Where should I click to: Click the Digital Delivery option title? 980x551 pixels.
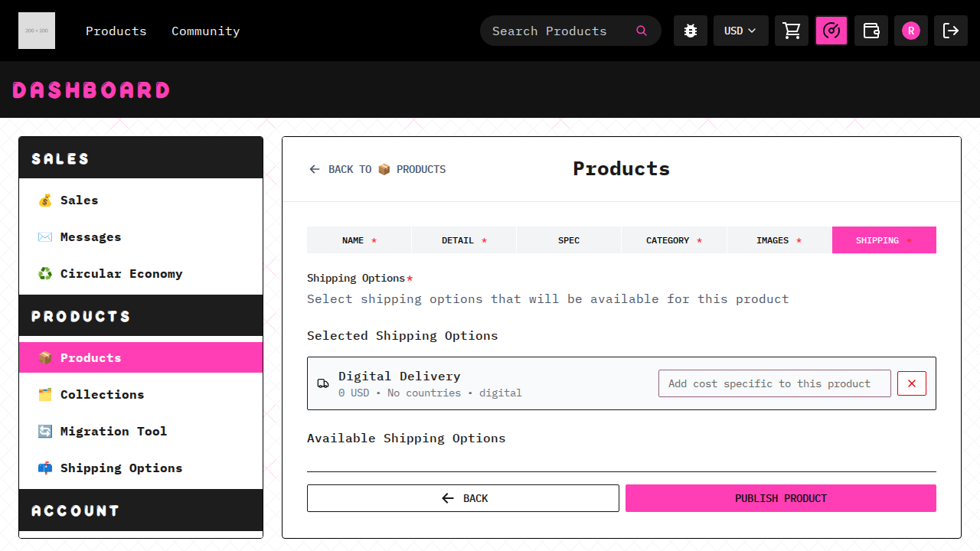[x=400, y=376]
